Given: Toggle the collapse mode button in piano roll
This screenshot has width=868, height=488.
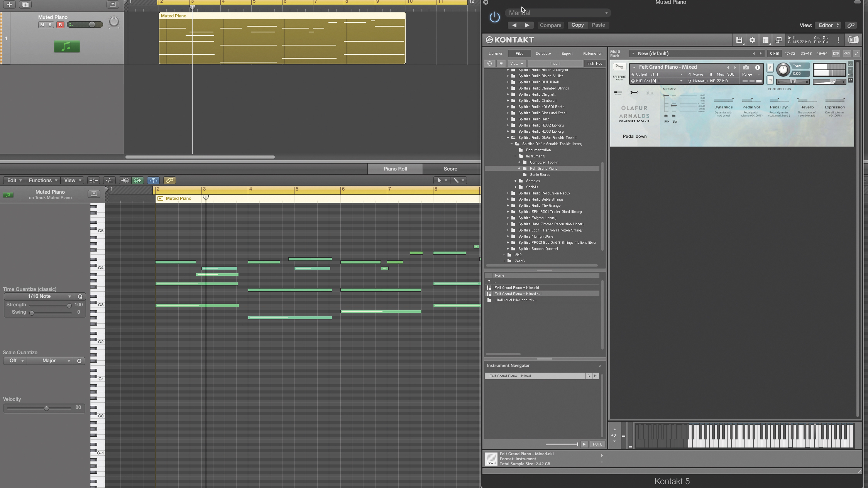Looking at the screenshot, I should point(93,180).
